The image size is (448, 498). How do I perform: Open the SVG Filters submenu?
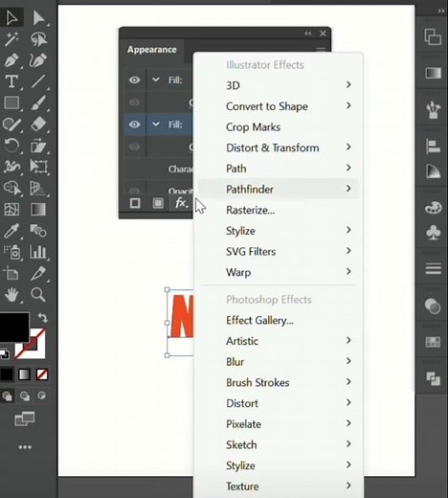(x=279, y=251)
